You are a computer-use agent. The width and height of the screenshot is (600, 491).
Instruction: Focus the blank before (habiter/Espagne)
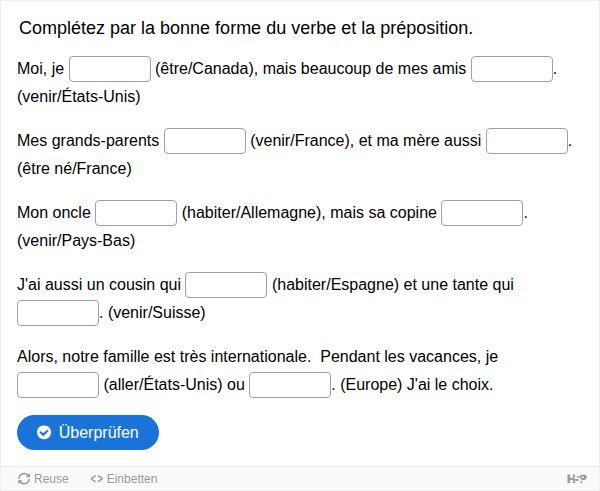click(226, 285)
